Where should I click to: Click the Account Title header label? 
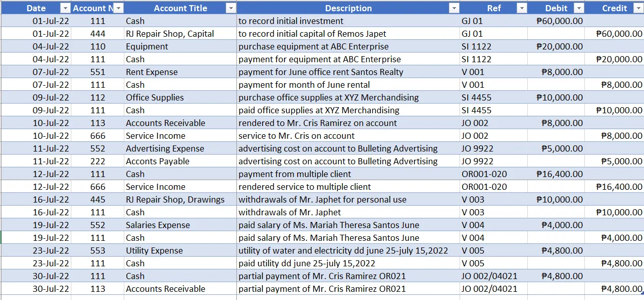(x=180, y=8)
